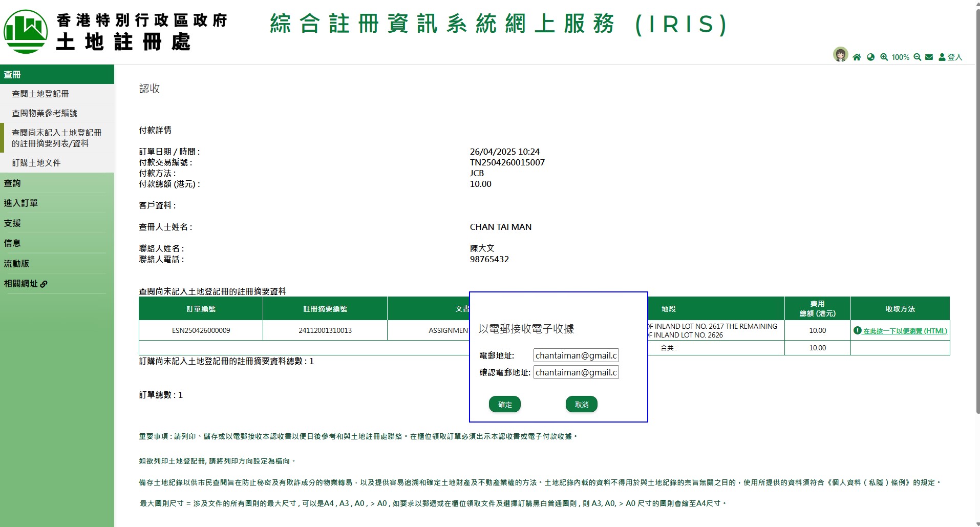Click the 費用 總額 (港元) column header

click(x=818, y=309)
